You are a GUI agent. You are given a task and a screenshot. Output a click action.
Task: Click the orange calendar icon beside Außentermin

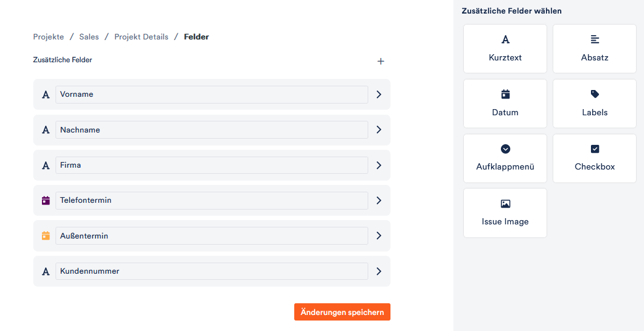pos(46,236)
